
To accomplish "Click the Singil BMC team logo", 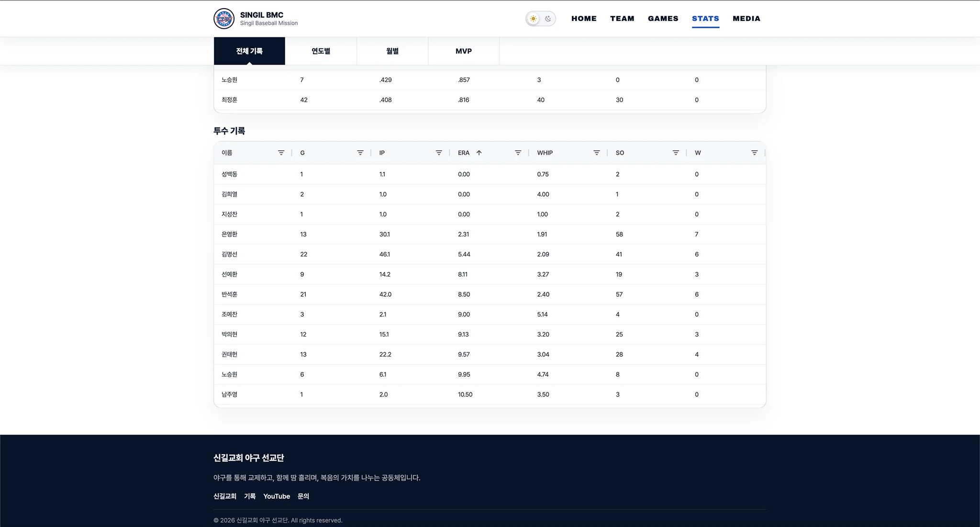I will coord(224,19).
